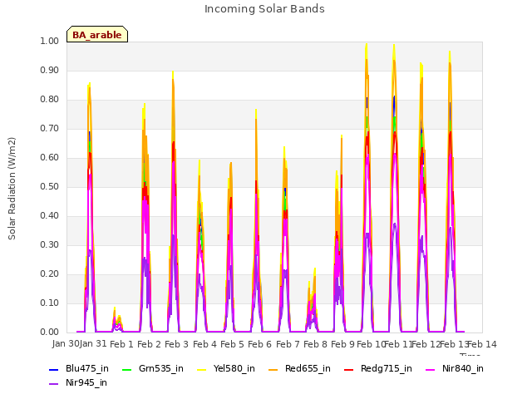The image size is (532, 399).
Task: Click the Feb 10 peak near 1.00
Action: click(x=367, y=45)
